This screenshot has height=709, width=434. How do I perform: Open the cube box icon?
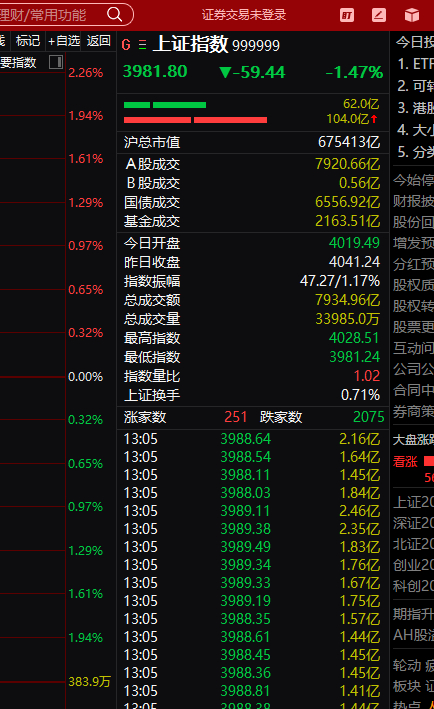pos(411,15)
